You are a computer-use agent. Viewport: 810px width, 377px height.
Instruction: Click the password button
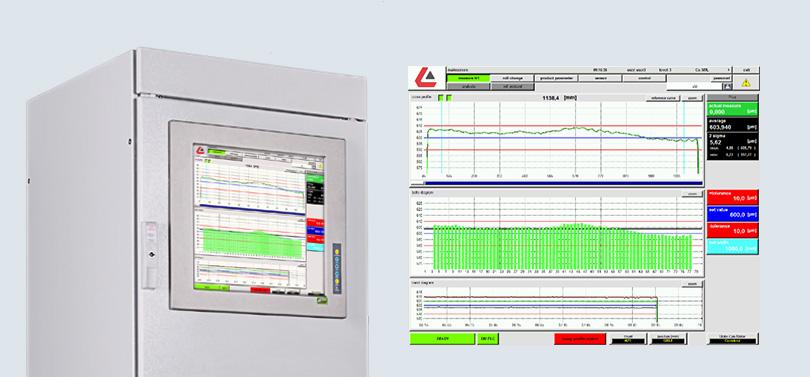[x=721, y=78]
